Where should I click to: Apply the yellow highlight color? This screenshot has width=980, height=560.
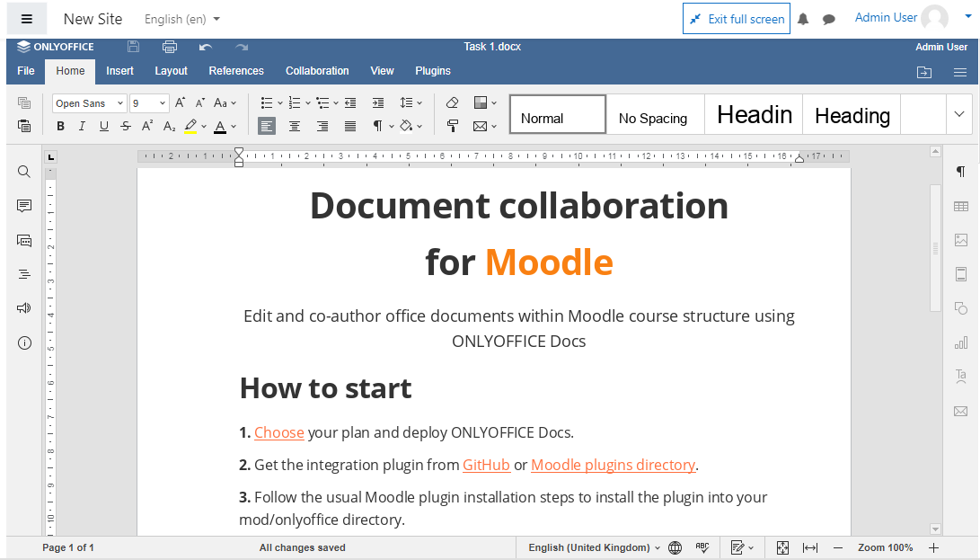point(190,127)
